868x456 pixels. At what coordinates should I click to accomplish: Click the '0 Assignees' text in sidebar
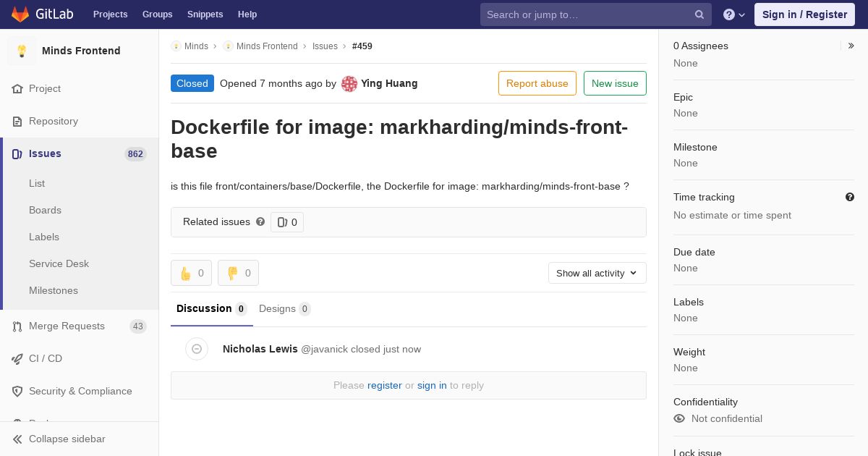701,46
